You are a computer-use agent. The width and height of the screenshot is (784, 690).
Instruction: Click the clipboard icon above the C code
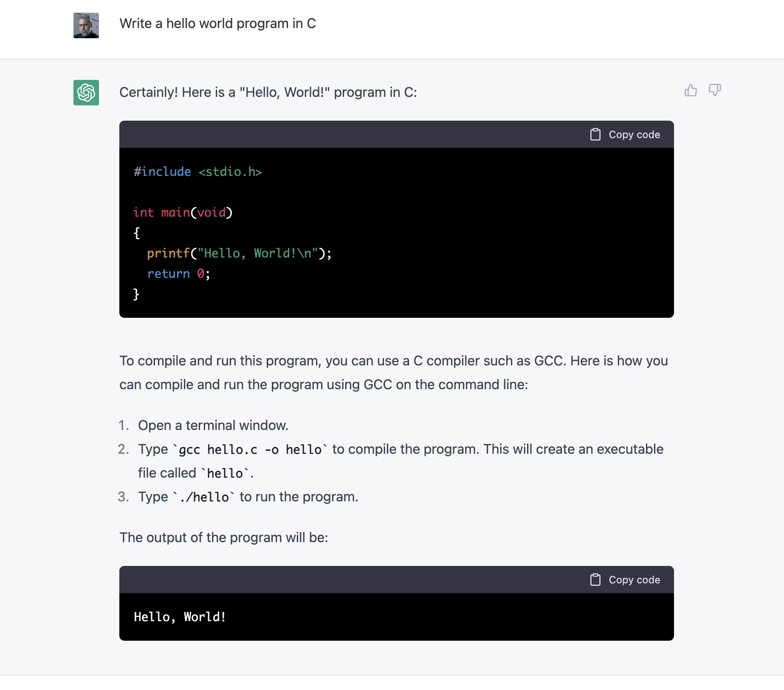tap(595, 135)
